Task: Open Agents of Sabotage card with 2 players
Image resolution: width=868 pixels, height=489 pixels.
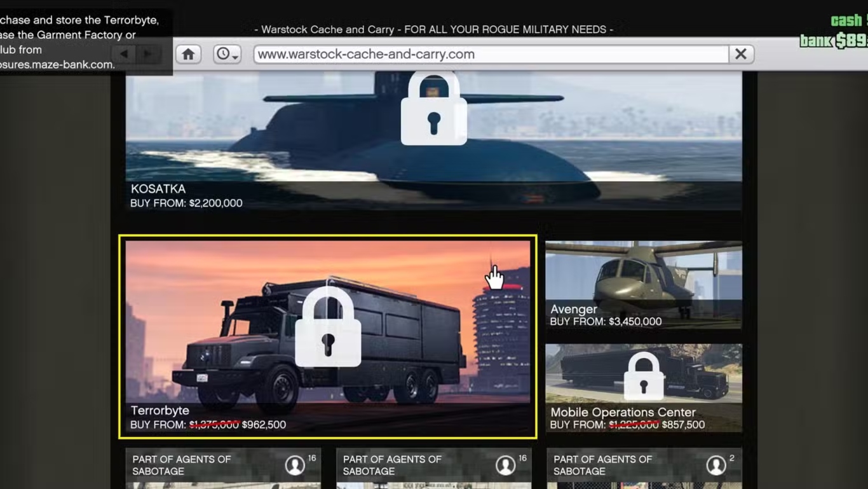Action: tap(644, 468)
